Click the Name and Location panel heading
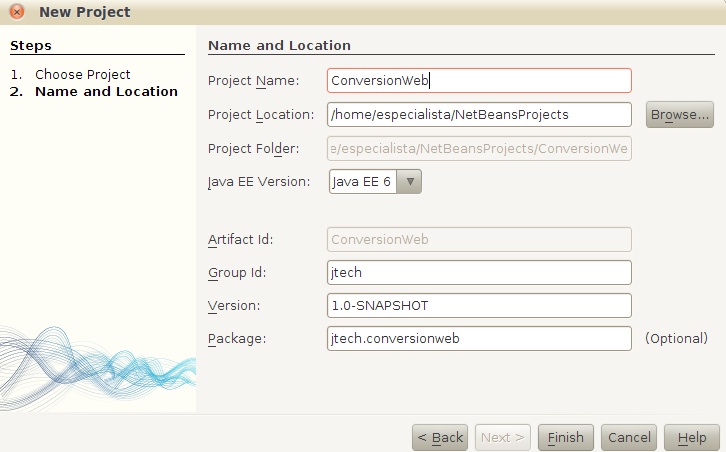The height and width of the screenshot is (452, 726). tap(279, 45)
